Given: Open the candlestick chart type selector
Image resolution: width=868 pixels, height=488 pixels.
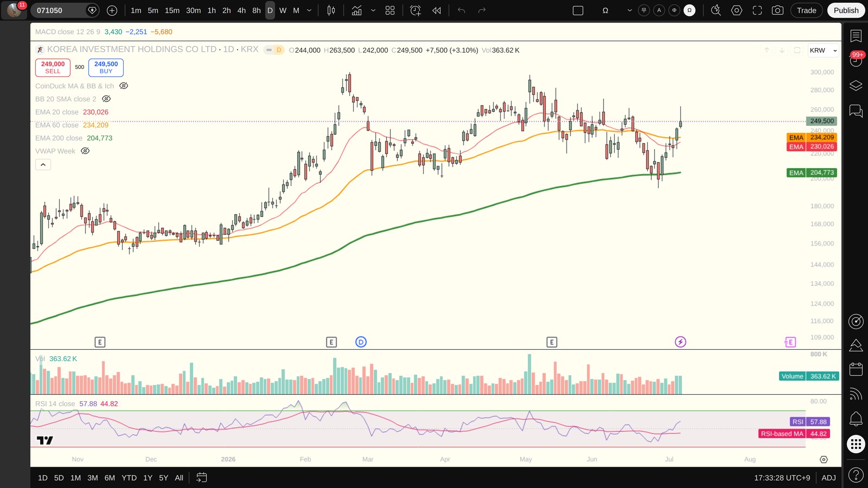Looking at the screenshot, I should 331,10.
